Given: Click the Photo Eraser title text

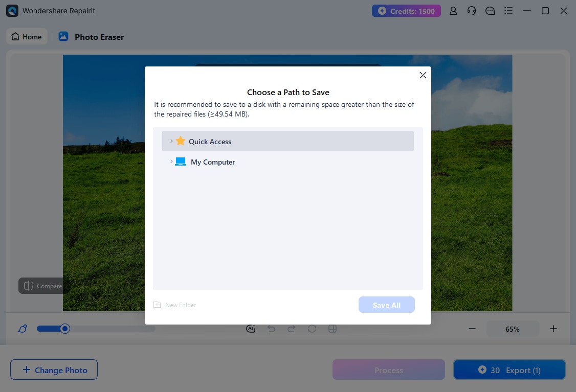Looking at the screenshot, I should [x=99, y=37].
